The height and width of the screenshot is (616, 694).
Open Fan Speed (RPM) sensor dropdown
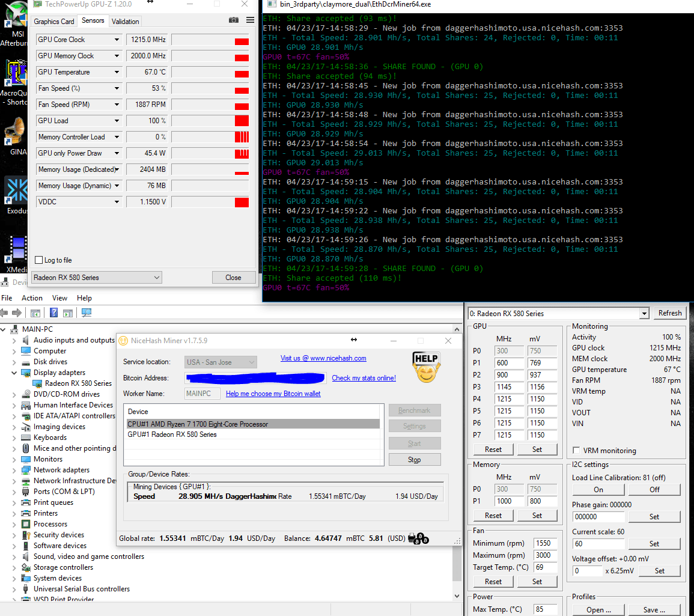point(117,105)
